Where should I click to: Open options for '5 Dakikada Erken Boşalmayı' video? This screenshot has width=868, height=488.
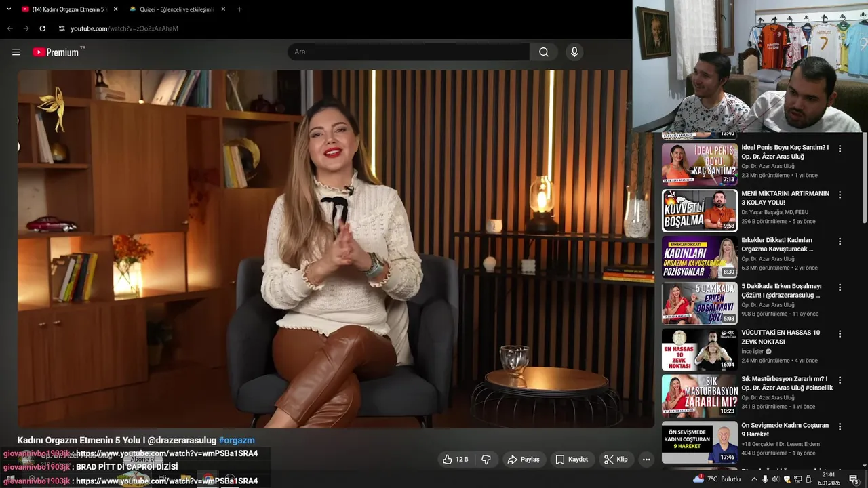tap(840, 287)
